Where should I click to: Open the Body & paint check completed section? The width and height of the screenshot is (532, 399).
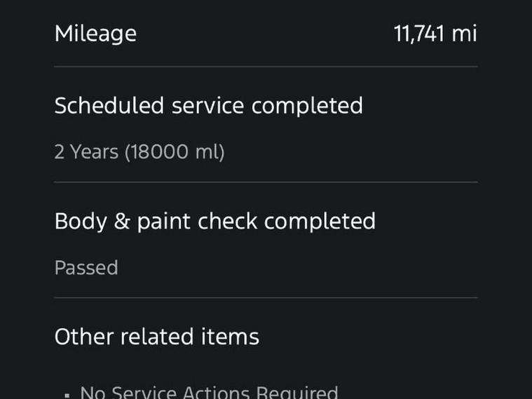point(214,222)
